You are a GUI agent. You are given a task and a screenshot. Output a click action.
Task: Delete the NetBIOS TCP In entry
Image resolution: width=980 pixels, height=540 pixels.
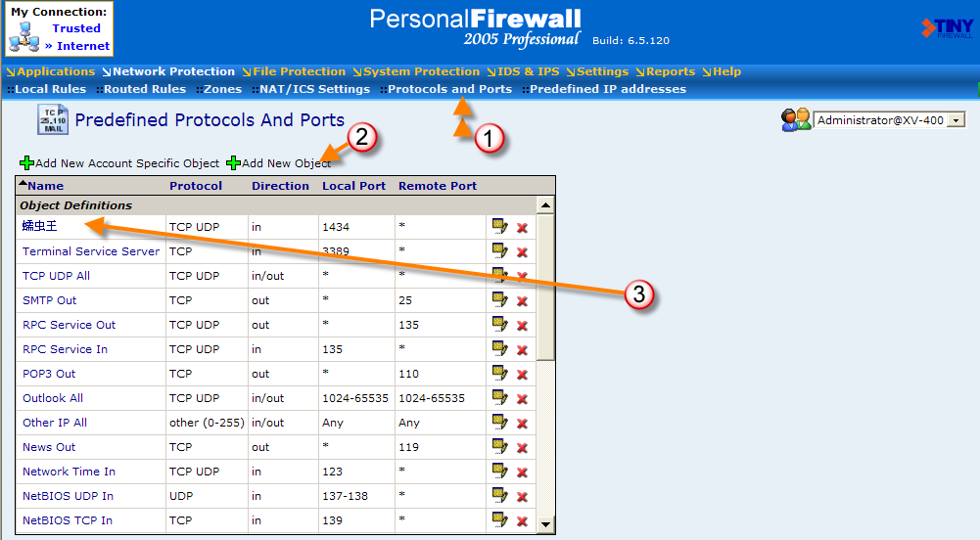(522, 521)
